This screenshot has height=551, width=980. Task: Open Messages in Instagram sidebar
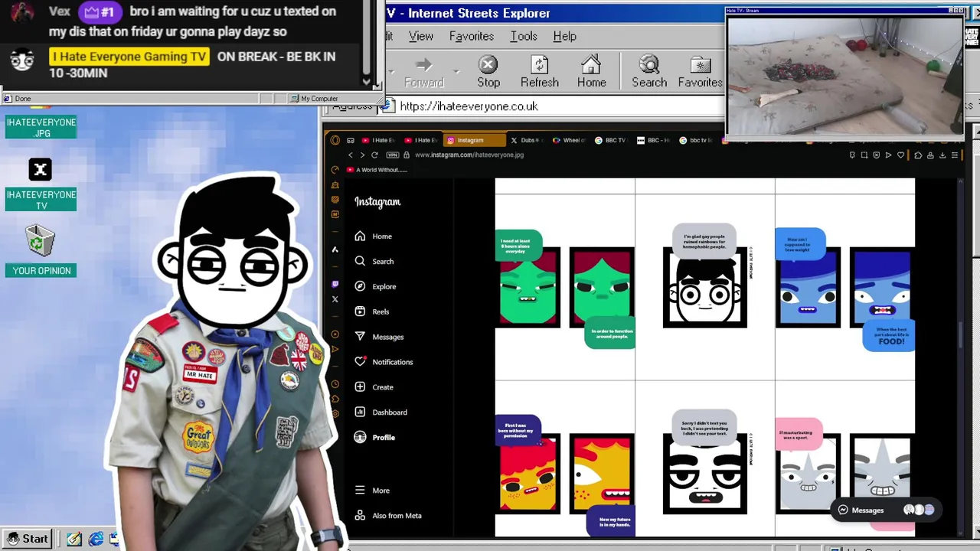(x=379, y=337)
